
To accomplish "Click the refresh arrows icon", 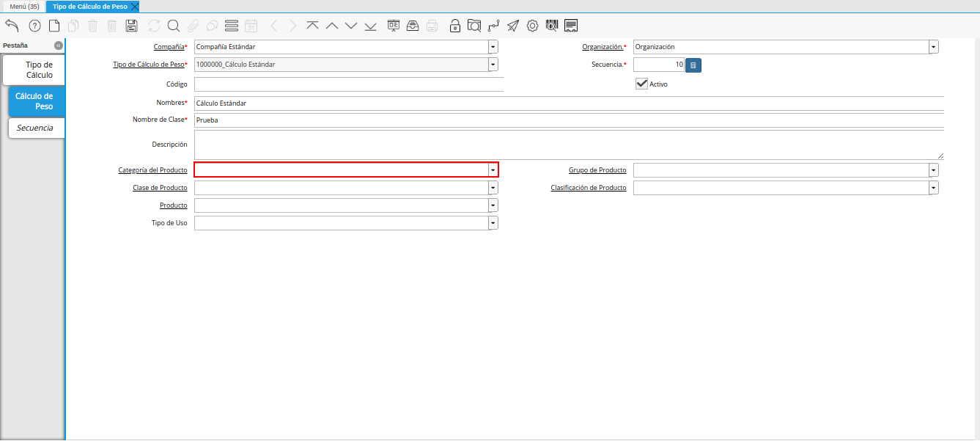I will [154, 26].
